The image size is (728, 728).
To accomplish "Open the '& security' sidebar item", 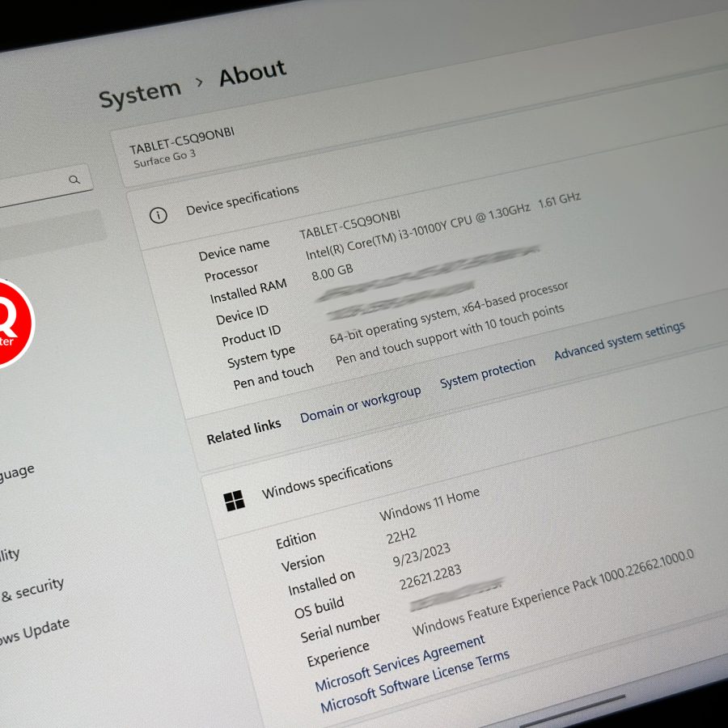I will pos(32,589).
